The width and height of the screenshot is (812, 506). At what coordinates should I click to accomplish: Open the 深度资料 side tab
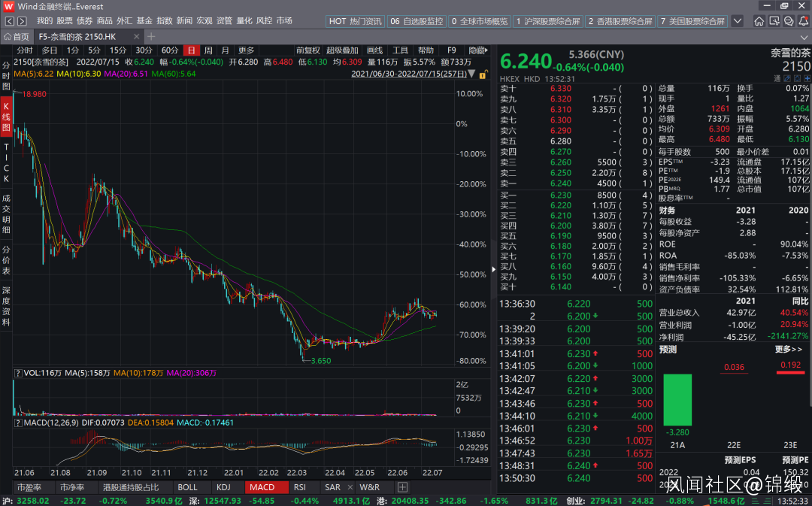point(6,306)
